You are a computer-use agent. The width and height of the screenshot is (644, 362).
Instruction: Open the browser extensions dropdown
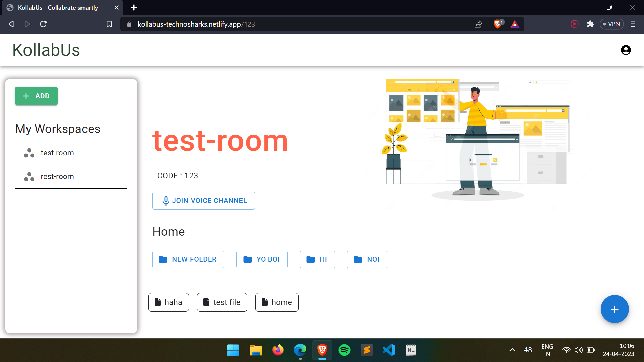pos(591,24)
